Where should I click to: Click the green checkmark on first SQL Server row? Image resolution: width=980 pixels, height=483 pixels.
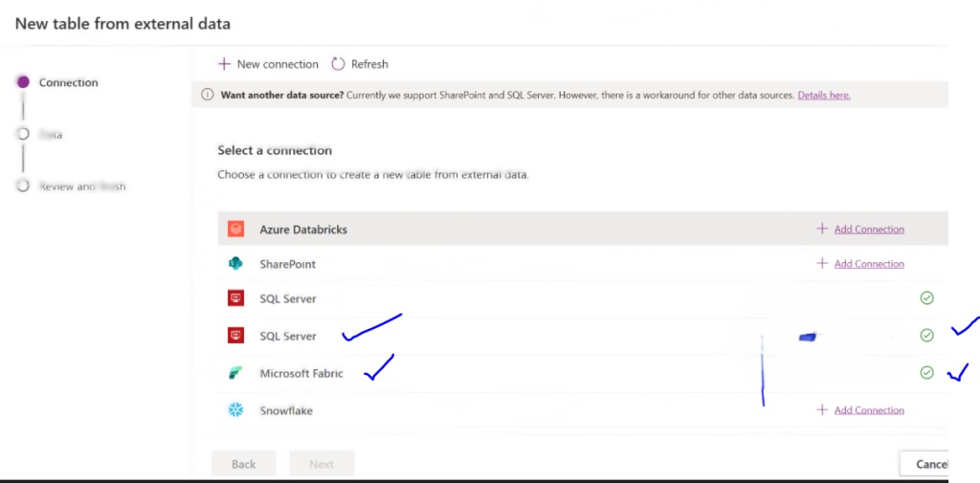click(926, 298)
